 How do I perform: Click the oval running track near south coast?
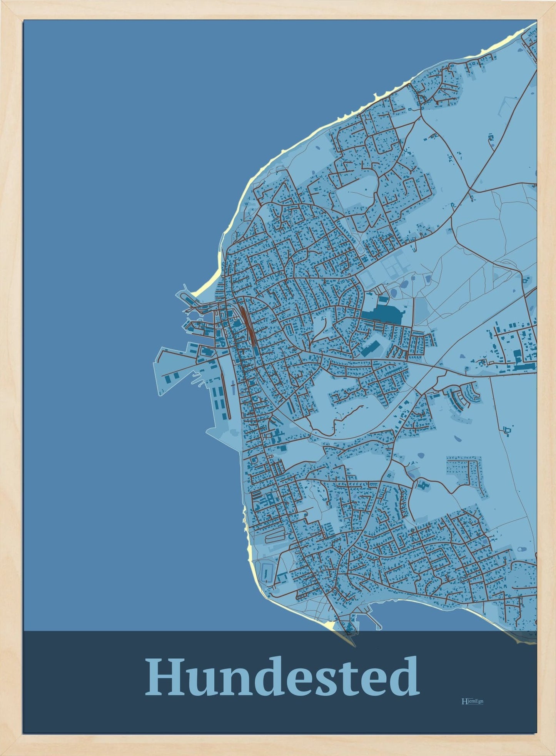pyautogui.click(x=265, y=574)
